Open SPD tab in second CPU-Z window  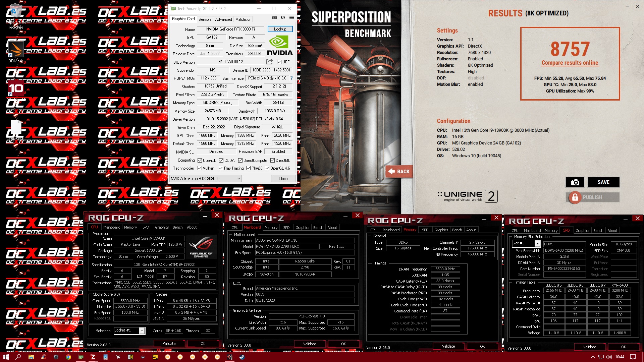(286, 228)
